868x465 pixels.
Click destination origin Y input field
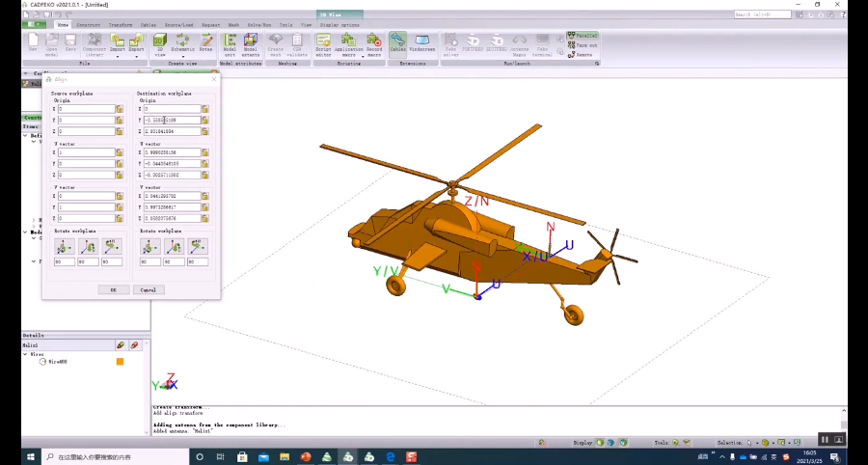tap(173, 121)
